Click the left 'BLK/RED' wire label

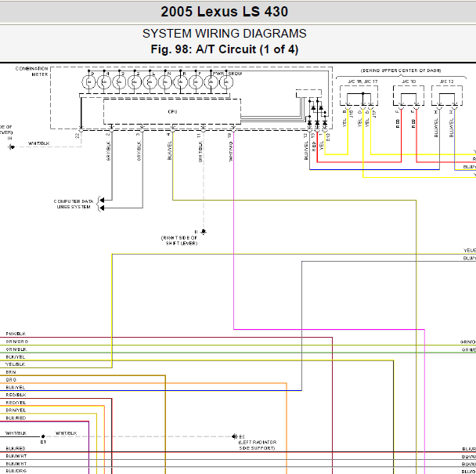(x=16, y=449)
